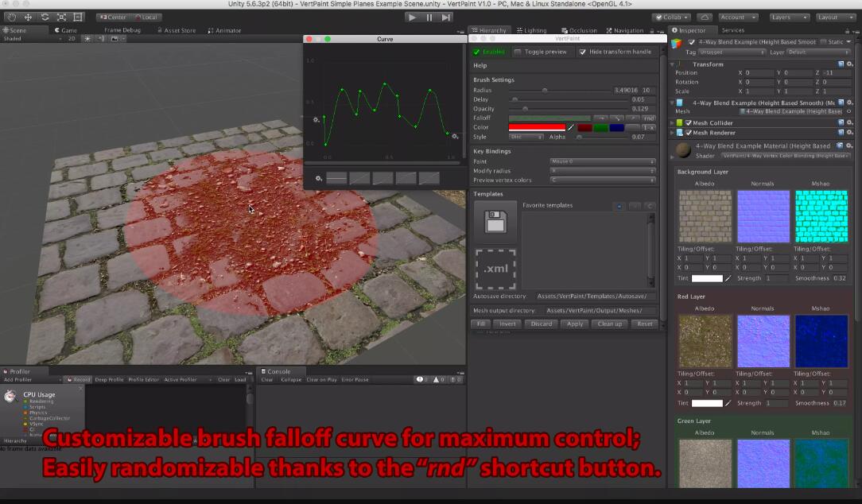Select the Rotate tool in toolbar
The height and width of the screenshot is (504, 862).
tap(45, 17)
